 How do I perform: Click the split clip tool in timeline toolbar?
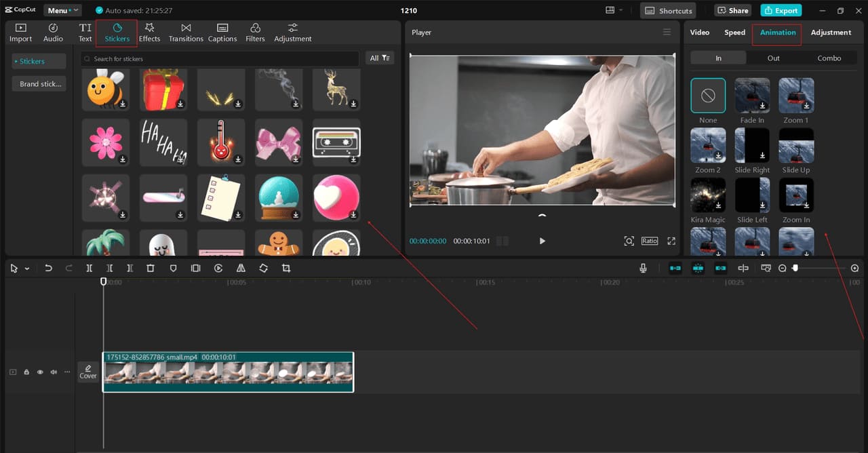(x=89, y=269)
